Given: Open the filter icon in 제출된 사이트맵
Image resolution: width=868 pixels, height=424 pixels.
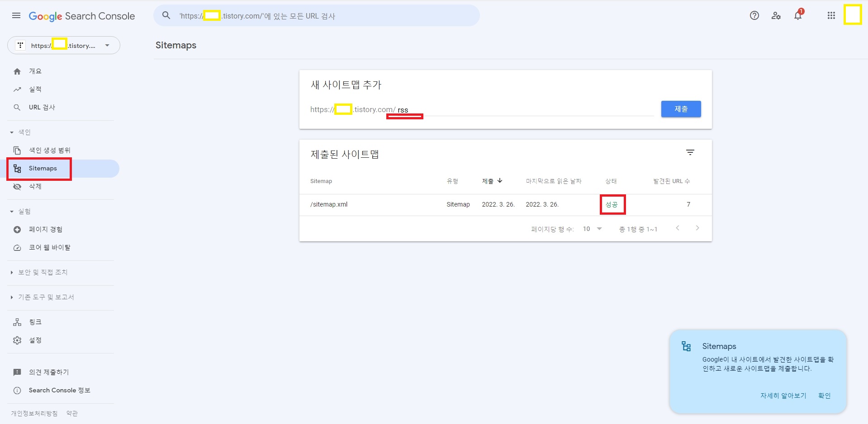Looking at the screenshot, I should click(x=690, y=153).
